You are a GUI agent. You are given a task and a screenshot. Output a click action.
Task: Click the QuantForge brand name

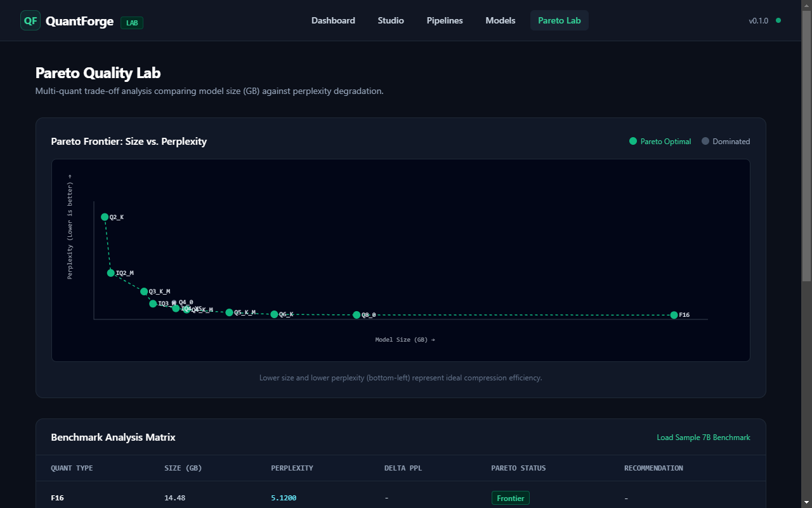tap(79, 21)
